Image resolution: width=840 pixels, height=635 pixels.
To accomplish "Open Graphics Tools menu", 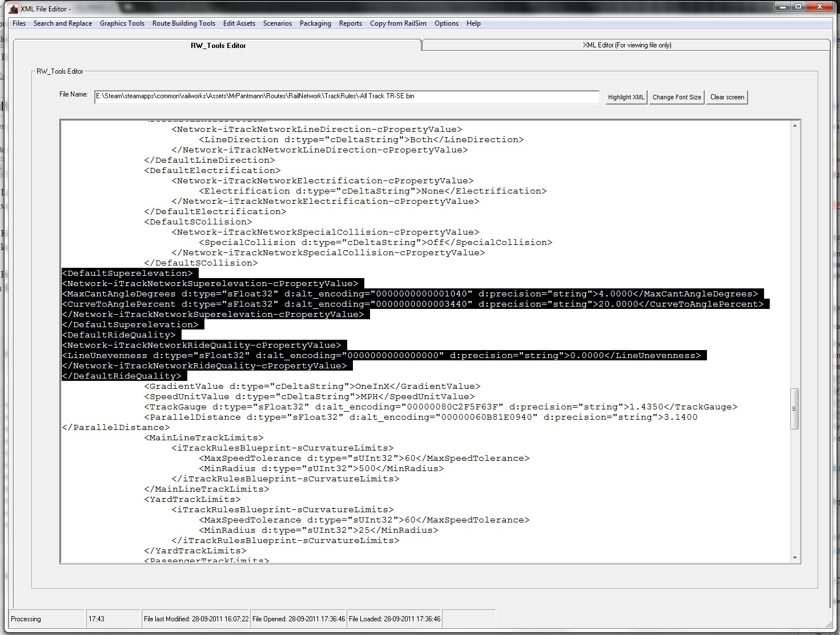I will point(122,23).
